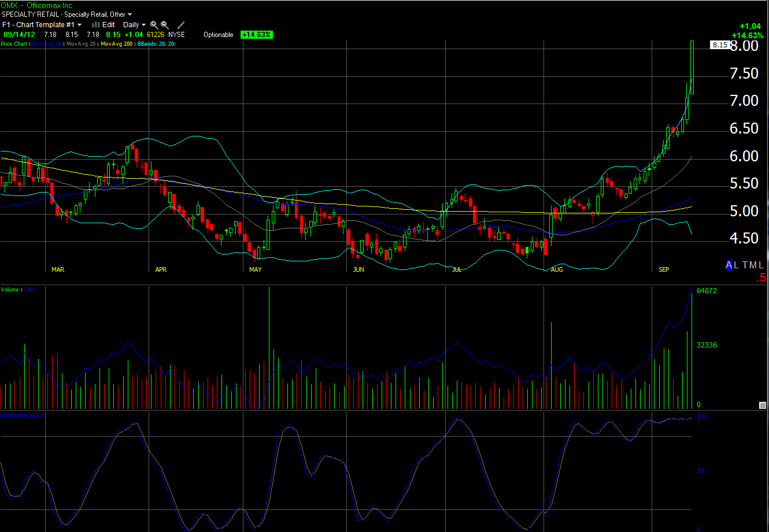
Task: Click the zoom out magnifier icon
Action: coord(165,25)
